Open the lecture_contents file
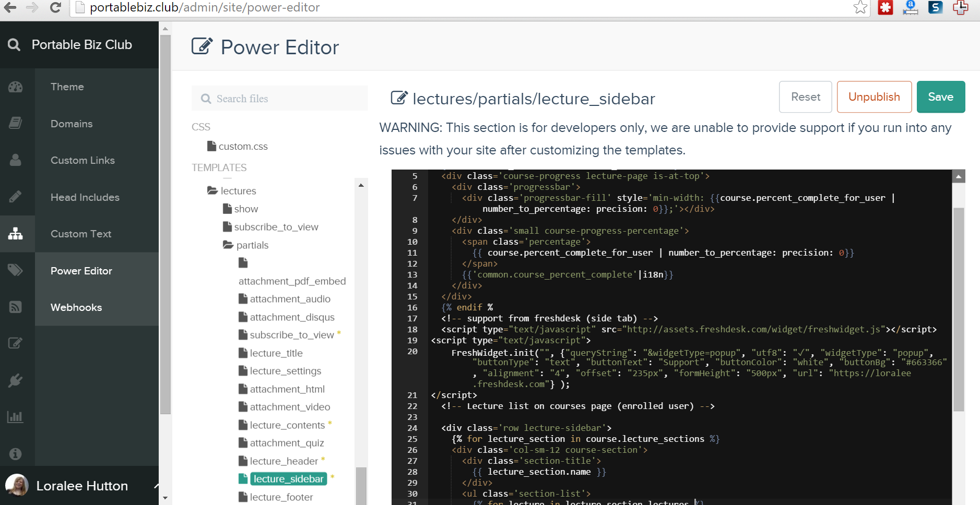 pyautogui.click(x=287, y=425)
